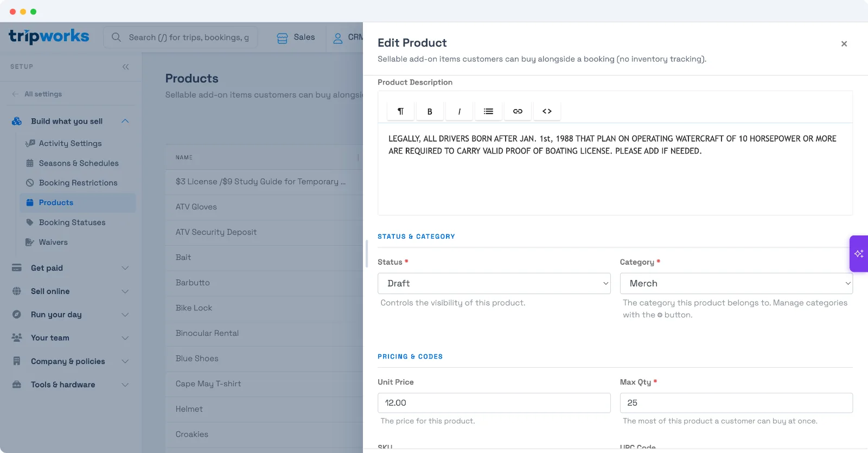Click the paragraph format icon in editor toolbar
This screenshot has width=868, height=453.
[400, 111]
